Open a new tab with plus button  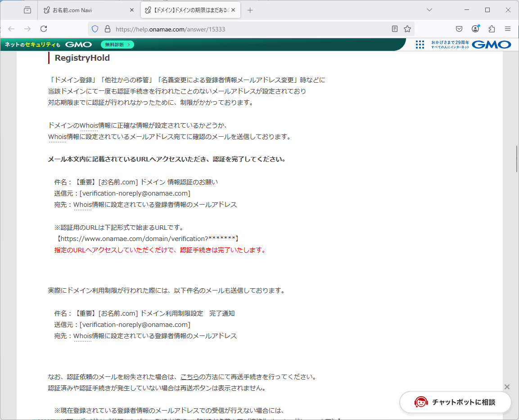tap(250, 10)
